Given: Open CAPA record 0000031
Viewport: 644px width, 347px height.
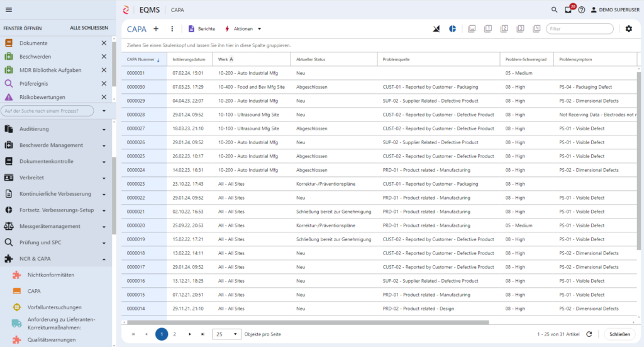Looking at the screenshot, I should 136,73.
